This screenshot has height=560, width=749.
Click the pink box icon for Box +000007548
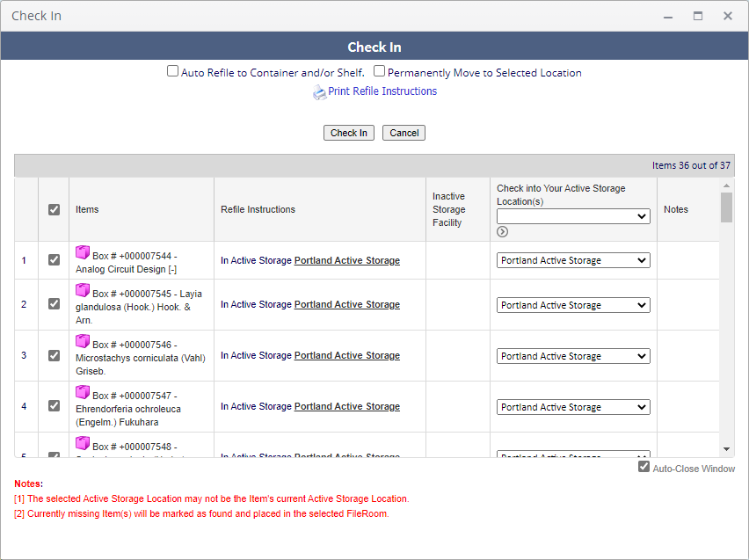[x=83, y=442]
